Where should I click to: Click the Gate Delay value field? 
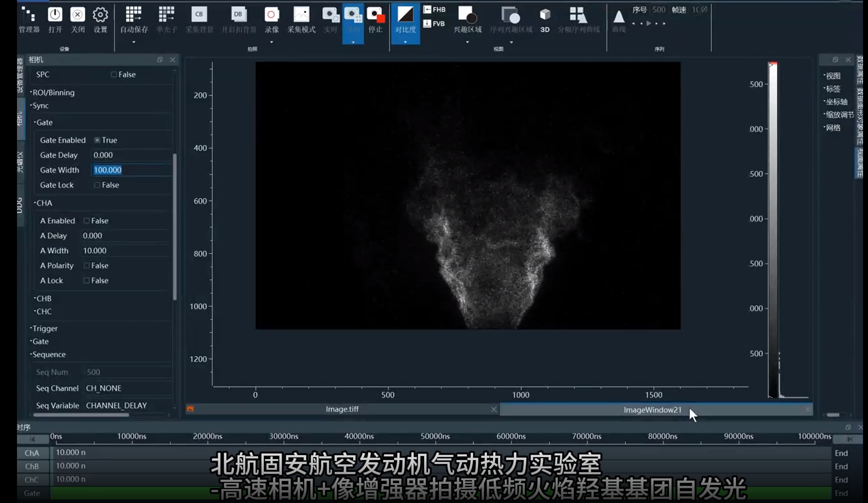click(x=131, y=155)
